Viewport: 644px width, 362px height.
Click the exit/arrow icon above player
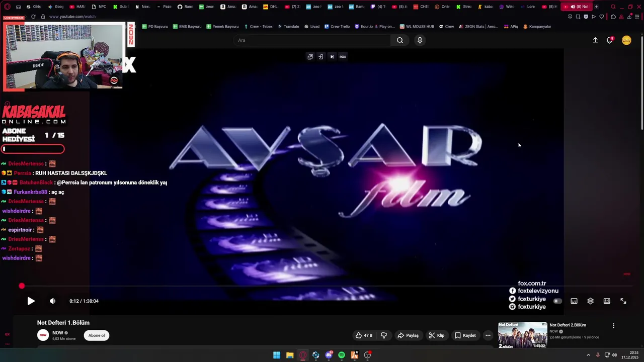click(320, 57)
